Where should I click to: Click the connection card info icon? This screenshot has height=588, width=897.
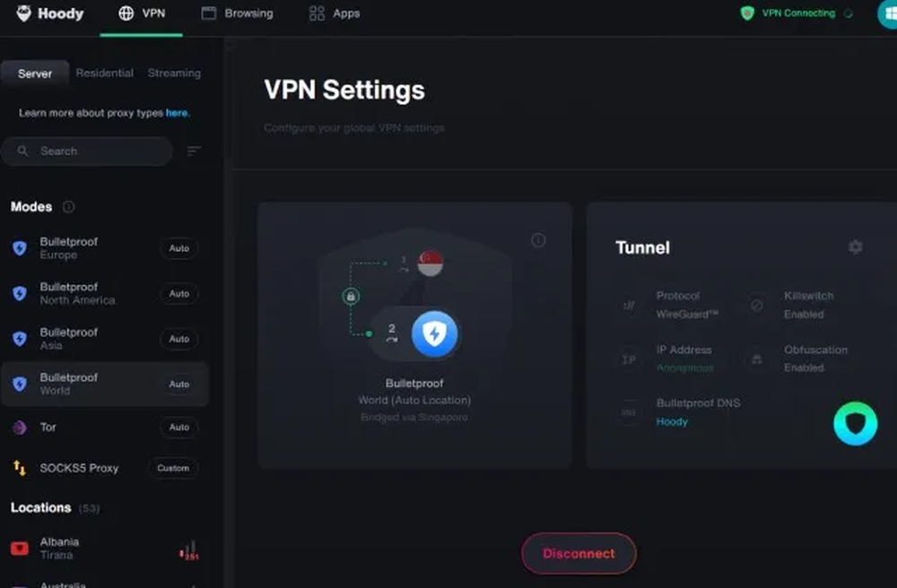pos(538,240)
